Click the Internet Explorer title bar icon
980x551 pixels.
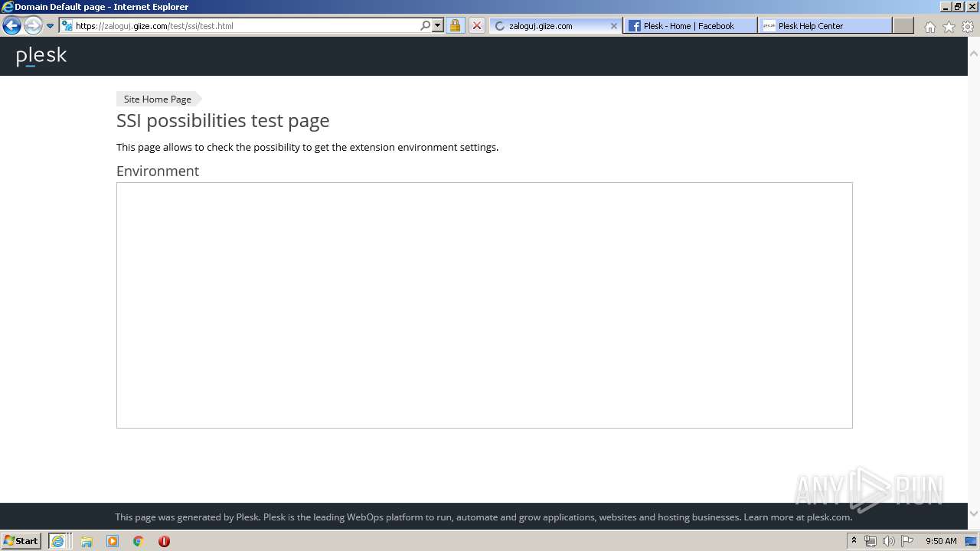coord(7,7)
